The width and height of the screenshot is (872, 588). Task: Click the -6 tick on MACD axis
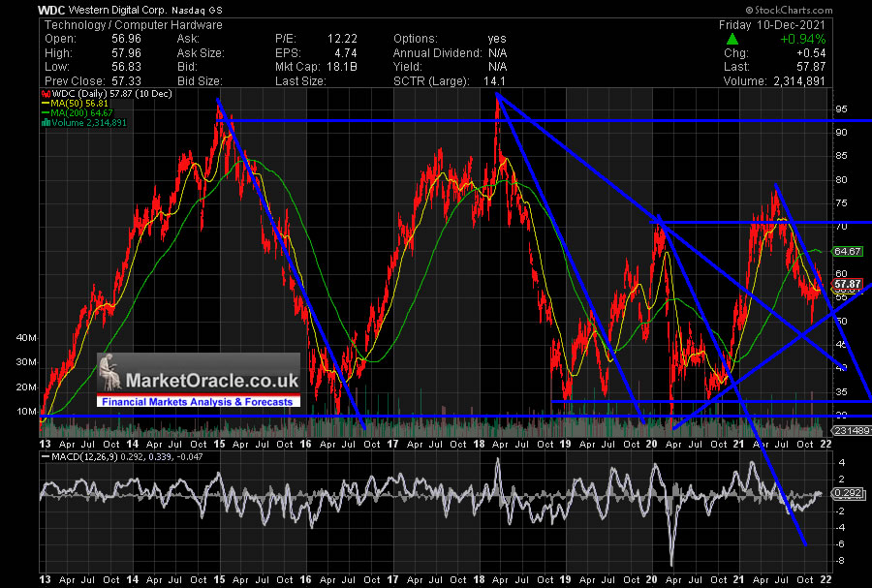(x=841, y=543)
